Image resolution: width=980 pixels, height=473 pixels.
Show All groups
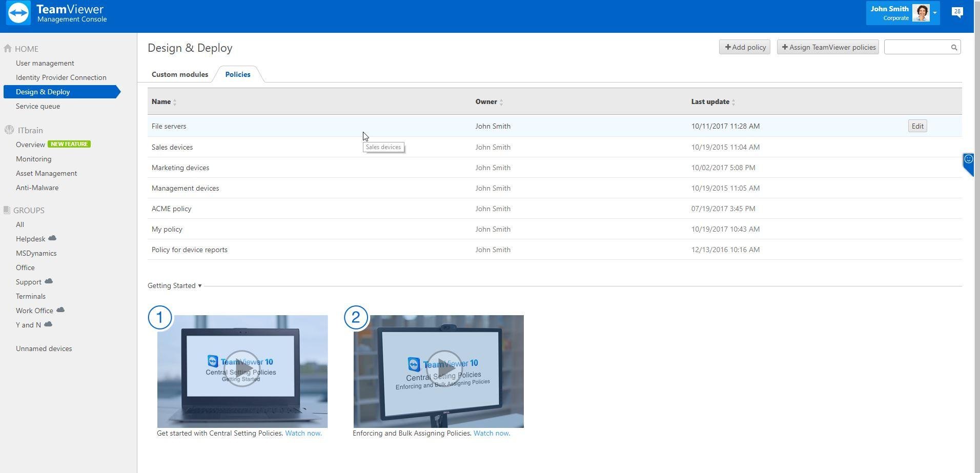[x=20, y=224]
